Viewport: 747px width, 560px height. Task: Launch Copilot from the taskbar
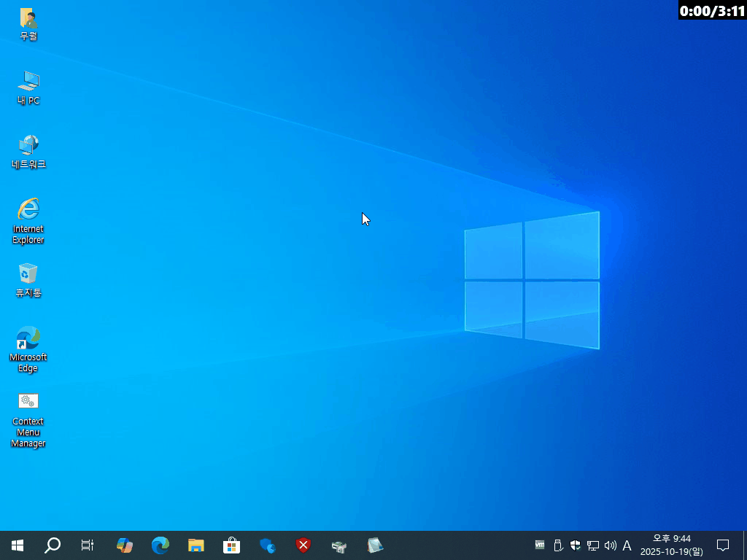coord(125,545)
